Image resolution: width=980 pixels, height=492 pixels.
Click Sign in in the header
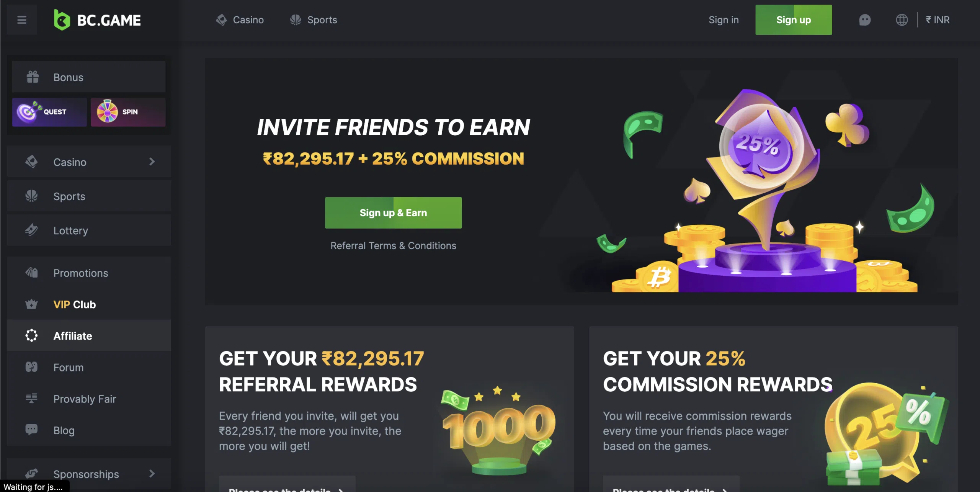click(724, 20)
